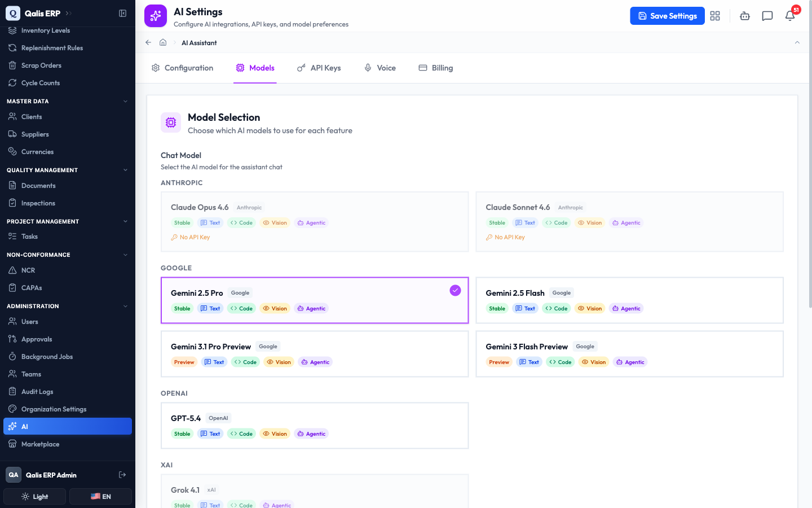Image resolution: width=812 pixels, height=508 pixels.
Task: Open notifications bell icon
Action: [790, 16]
